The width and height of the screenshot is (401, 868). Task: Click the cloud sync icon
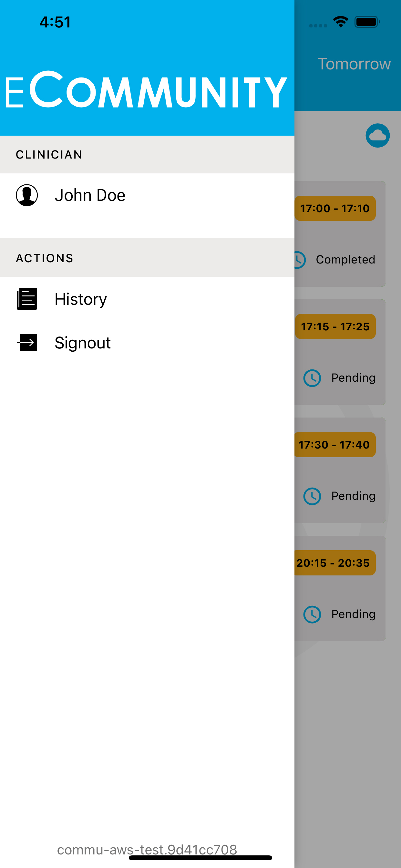[x=377, y=135]
